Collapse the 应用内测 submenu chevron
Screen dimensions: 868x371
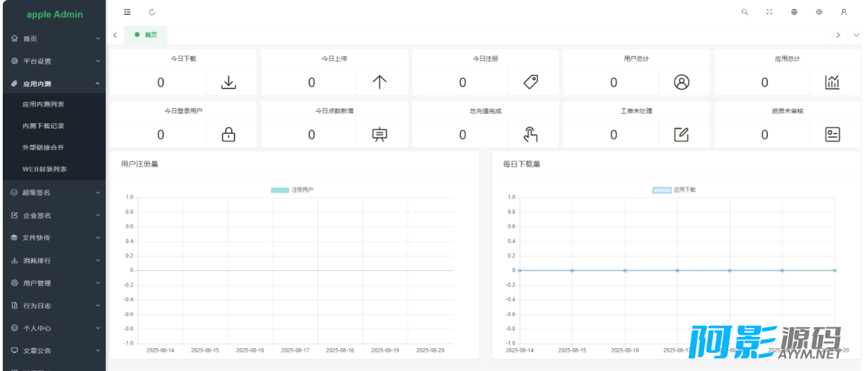(x=98, y=83)
